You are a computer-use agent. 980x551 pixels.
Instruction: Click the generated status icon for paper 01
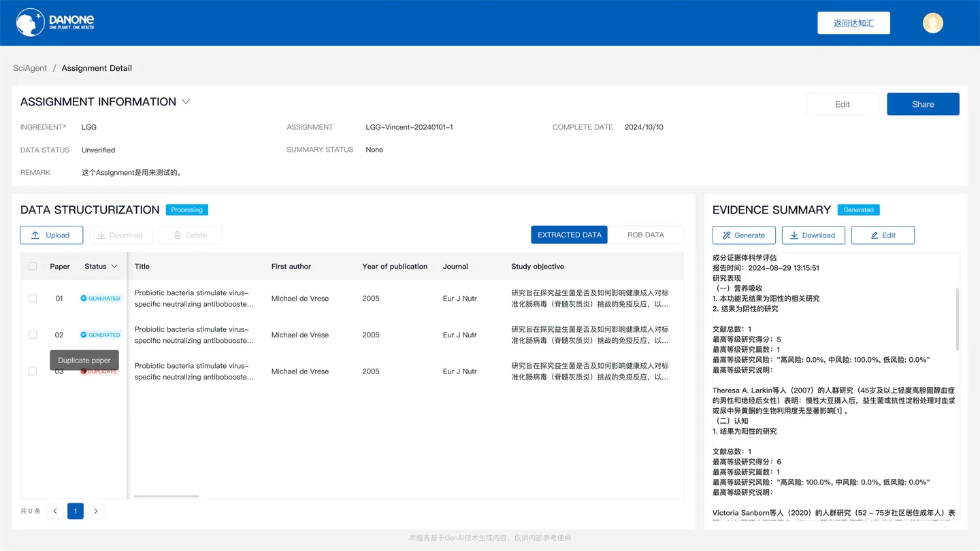tap(84, 299)
